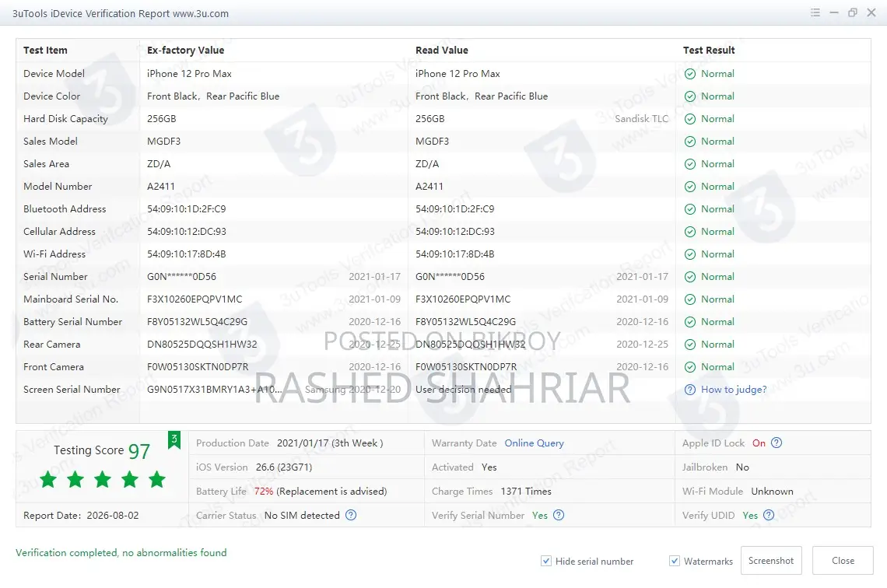Click the question icon beside How to judge?
Screen dimensions: 887x588
click(x=690, y=390)
